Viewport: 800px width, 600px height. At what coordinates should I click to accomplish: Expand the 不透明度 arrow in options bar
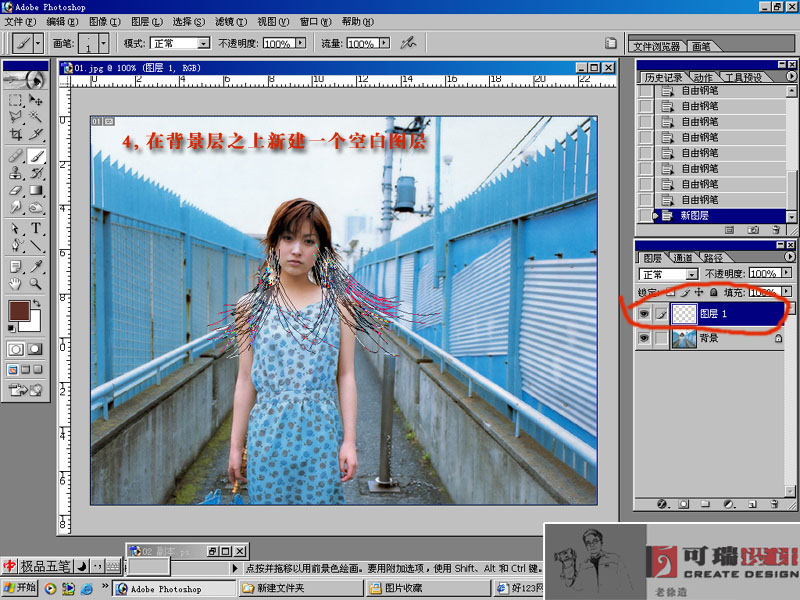tap(299, 44)
